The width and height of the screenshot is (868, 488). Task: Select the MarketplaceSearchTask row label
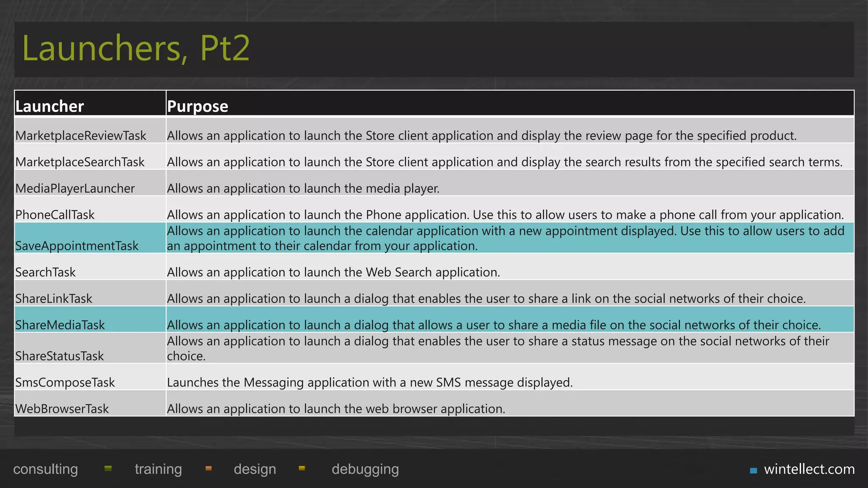tap(80, 162)
